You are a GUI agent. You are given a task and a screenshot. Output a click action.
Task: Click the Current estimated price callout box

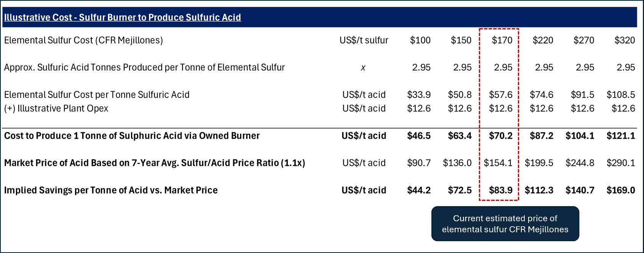tap(505, 224)
